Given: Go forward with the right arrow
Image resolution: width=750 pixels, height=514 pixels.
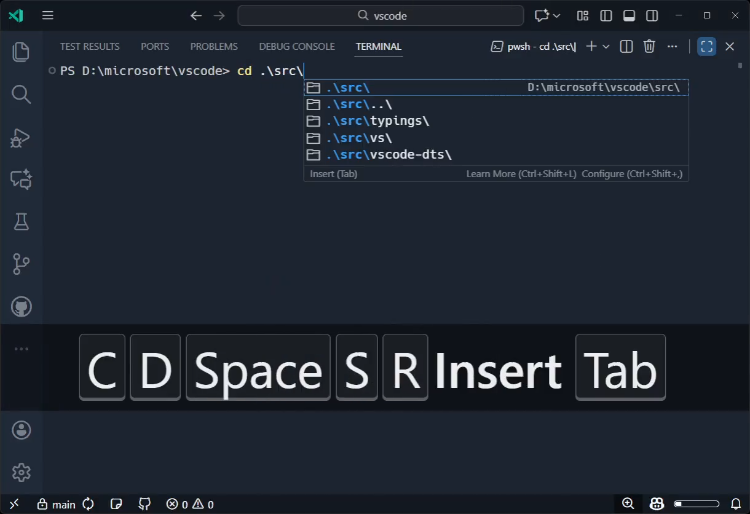Looking at the screenshot, I should coord(219,16).
